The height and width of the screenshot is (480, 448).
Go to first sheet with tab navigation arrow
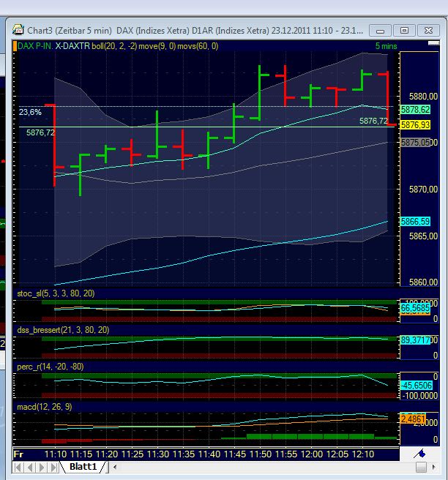[18, 467]
